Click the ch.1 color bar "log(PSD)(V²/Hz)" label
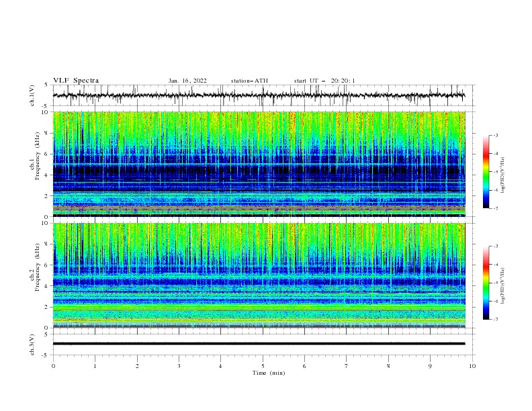 (x=502, y=175)
